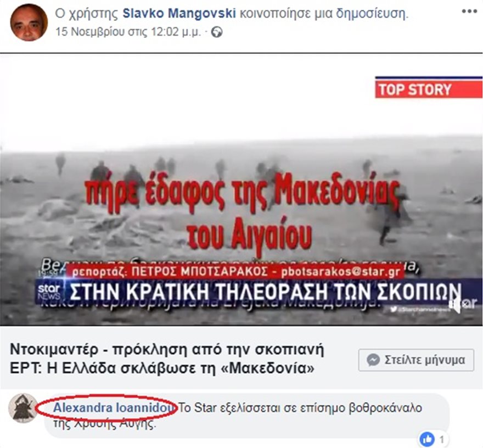The height and width of the screenshot is (448, 483).
Task: Open Alexandra Ioannidou's commenter profile
Action: pyautogui.click(x=113, y=408)
